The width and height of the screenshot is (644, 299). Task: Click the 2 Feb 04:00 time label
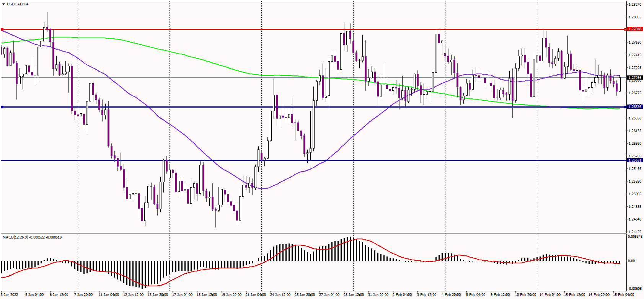(402, 295)
